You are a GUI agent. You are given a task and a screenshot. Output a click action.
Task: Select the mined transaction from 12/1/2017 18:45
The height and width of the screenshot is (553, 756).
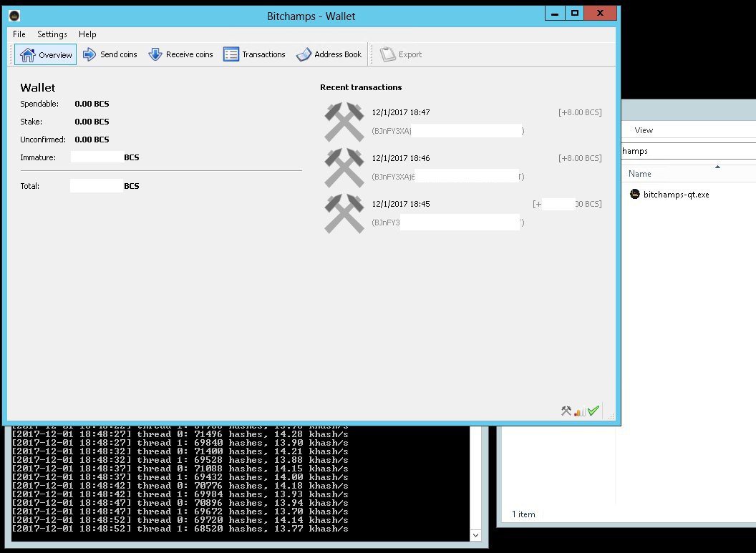click(x=463, y=213)
